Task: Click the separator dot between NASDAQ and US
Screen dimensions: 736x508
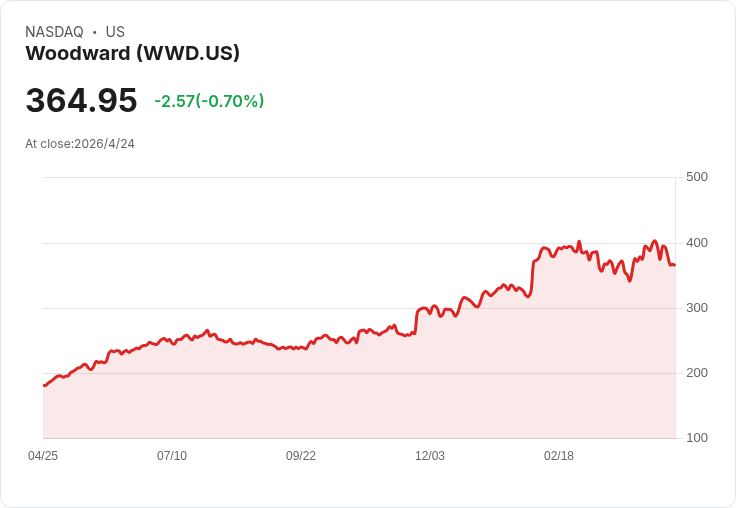Action: click(95, 32)
